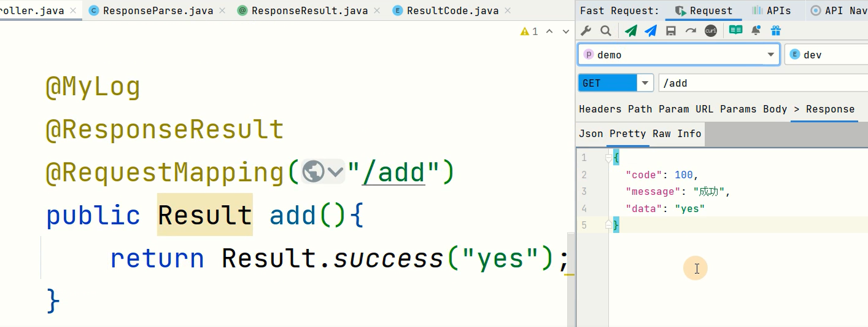Go to next highlighted error arrow

[566, 31]
